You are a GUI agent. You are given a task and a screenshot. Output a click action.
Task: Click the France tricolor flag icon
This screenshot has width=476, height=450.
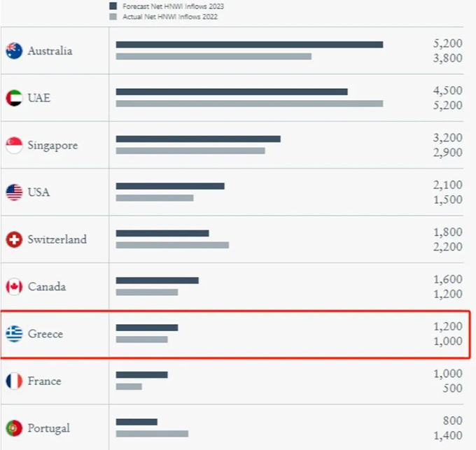click(x=14, y=381)
